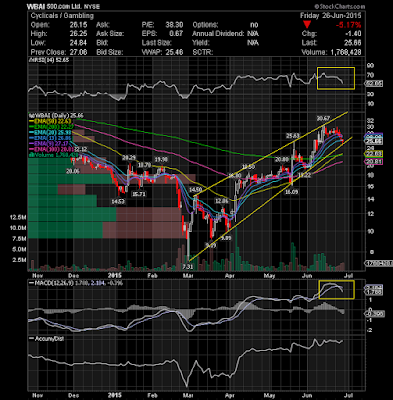Click the green Volume legend entry
Viewport: 393px width, 400px height.
coord(53,155)
